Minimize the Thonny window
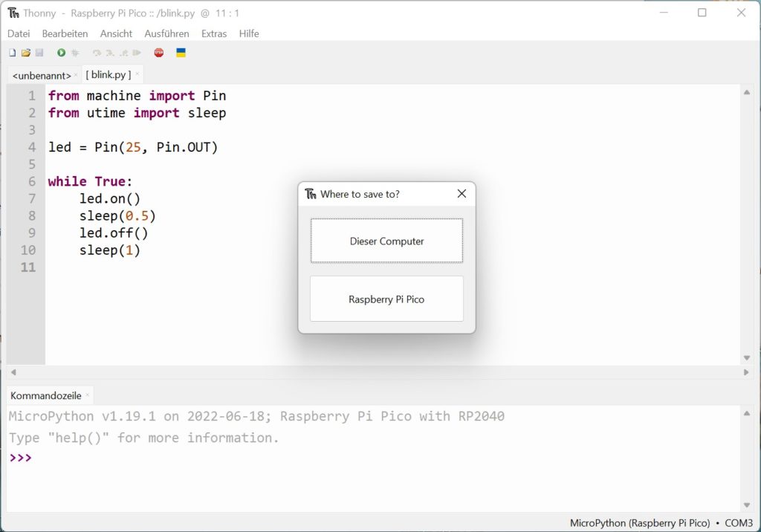761x532 pixels. pyautogui.click(x=664, y=13)
